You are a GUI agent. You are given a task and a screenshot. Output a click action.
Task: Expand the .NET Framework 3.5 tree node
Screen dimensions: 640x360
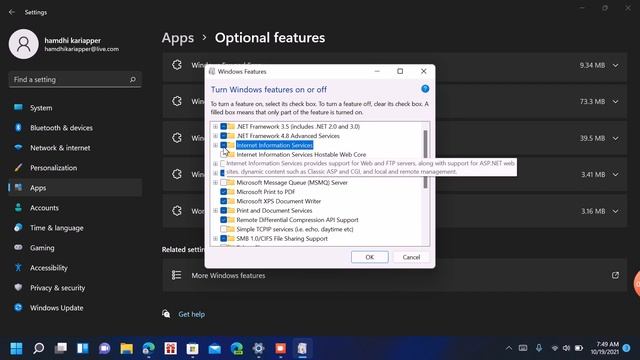[x=215, y=127]
